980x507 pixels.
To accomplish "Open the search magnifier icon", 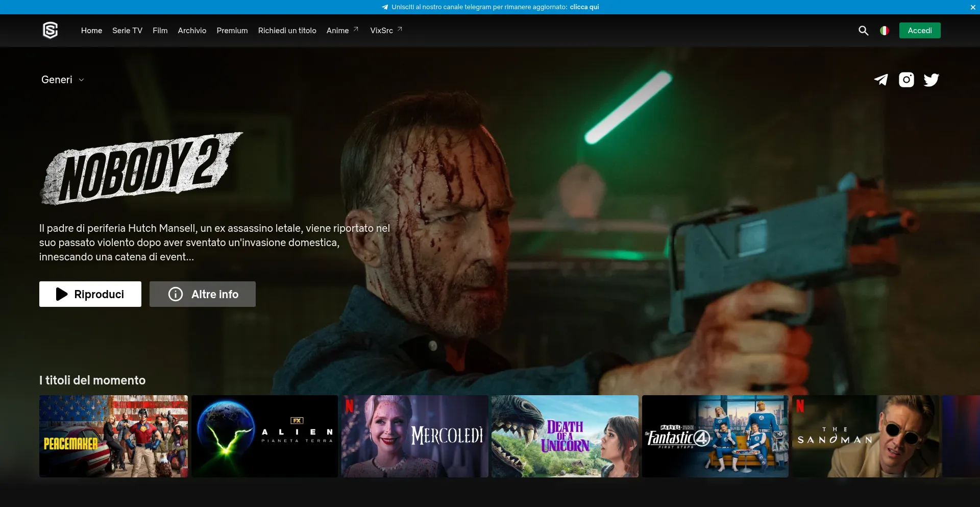I will tap(863, 31).
